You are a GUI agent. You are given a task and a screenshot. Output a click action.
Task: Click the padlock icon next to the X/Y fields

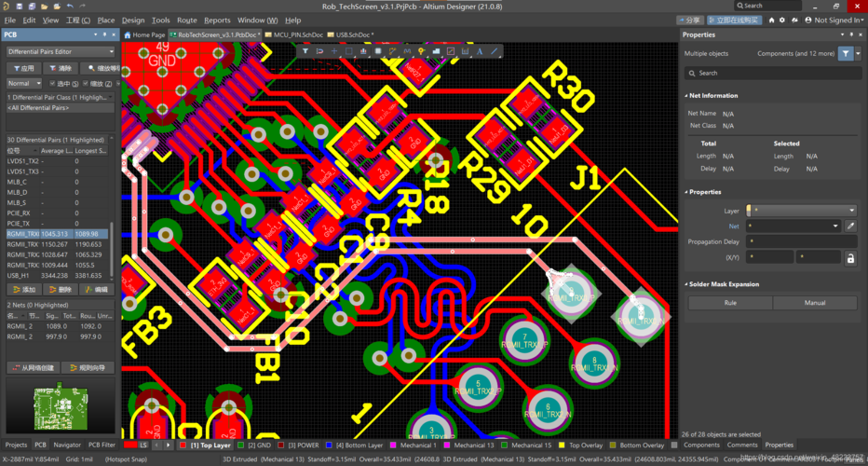tap(849, 258)
